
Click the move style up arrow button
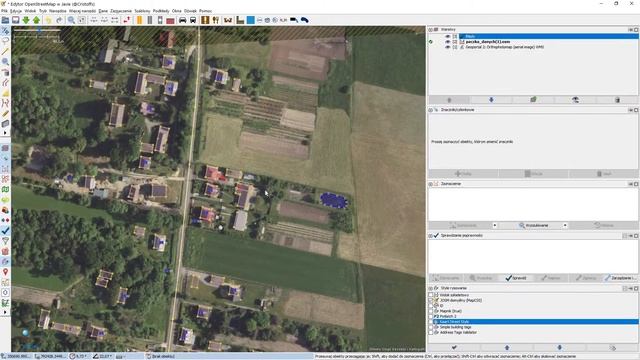tap(507, 348)
